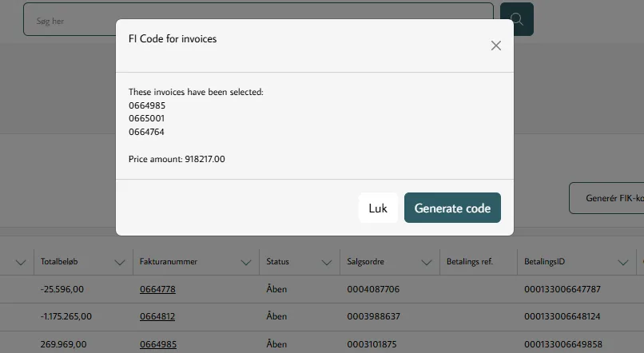The image size is (644, 353).
Task: Click Salgsordre value 0004087706
Action: 373,289
